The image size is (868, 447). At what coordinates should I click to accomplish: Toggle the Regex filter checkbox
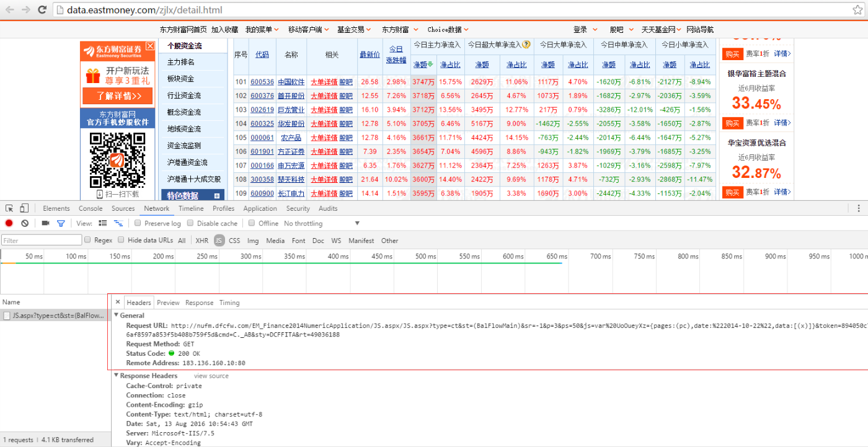point(88,240)
